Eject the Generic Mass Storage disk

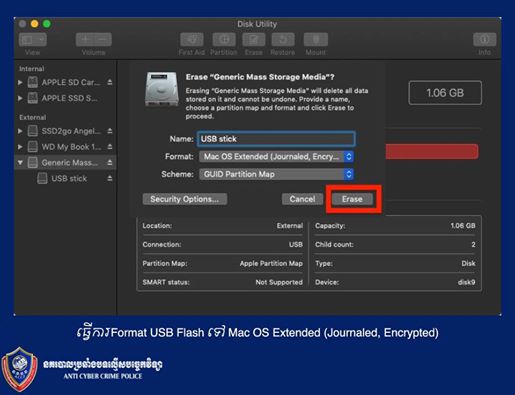pyautogui.click(x=110, y=163)
